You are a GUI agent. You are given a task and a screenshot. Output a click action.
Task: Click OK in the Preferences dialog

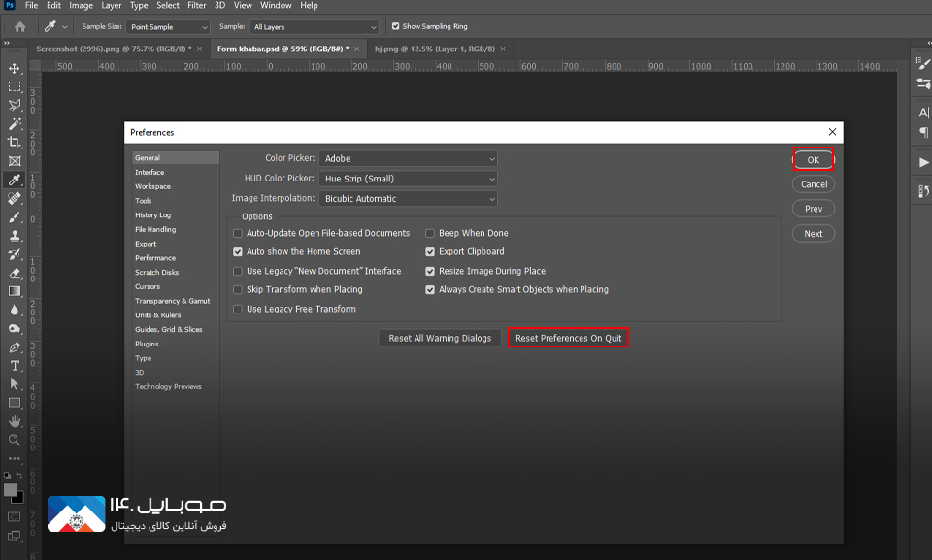pos(814,160)
